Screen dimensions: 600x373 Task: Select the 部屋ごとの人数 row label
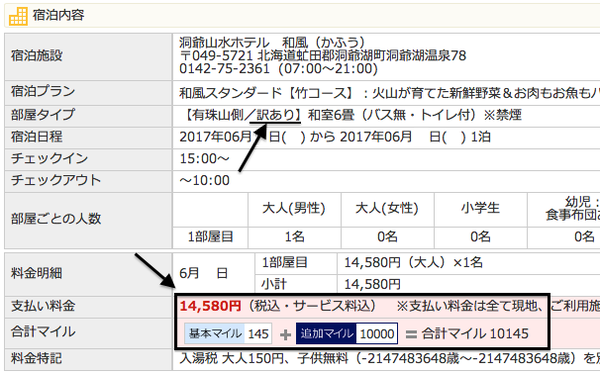(x=56, y=219)
